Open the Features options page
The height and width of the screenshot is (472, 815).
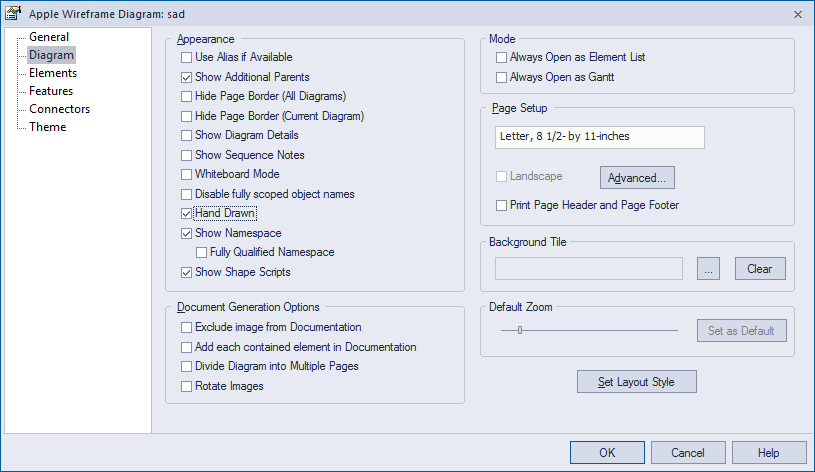click(x=51, y=91)
